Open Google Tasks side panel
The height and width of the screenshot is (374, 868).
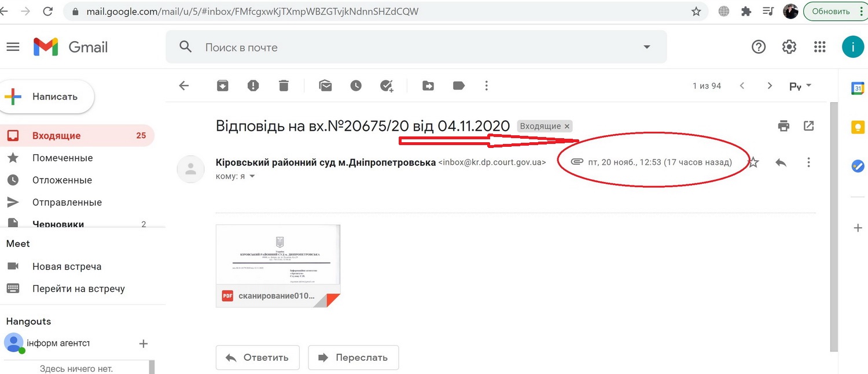(x=858, y=166)
